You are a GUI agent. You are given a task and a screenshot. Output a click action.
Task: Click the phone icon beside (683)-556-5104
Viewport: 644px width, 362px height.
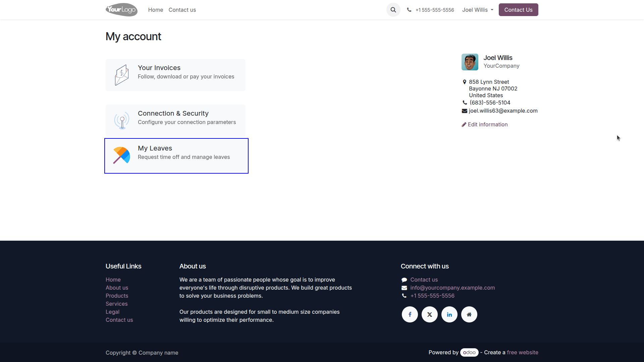click(465, 103)
